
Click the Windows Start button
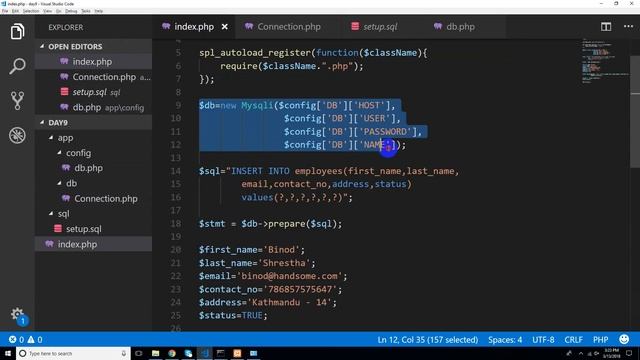[x=8, y=353]
